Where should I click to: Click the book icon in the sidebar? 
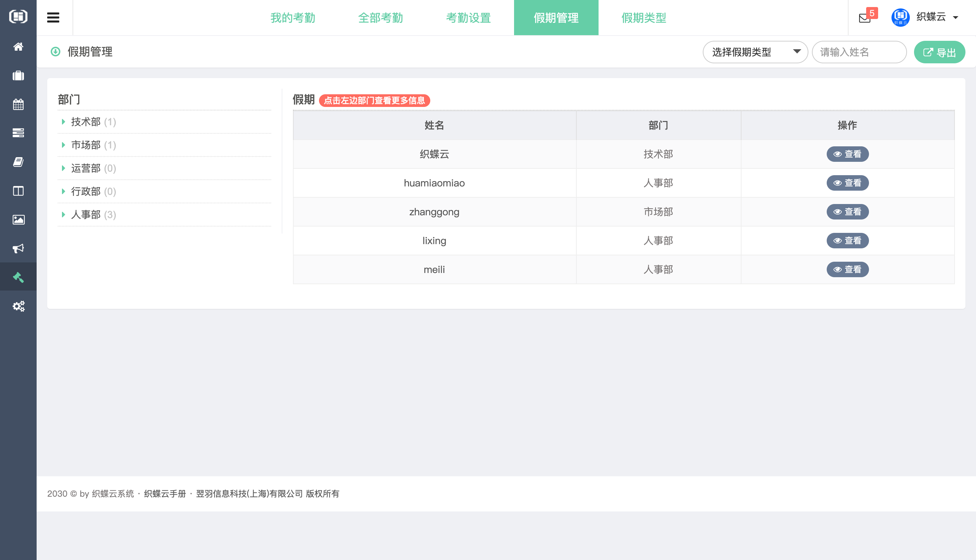point(18,162)
